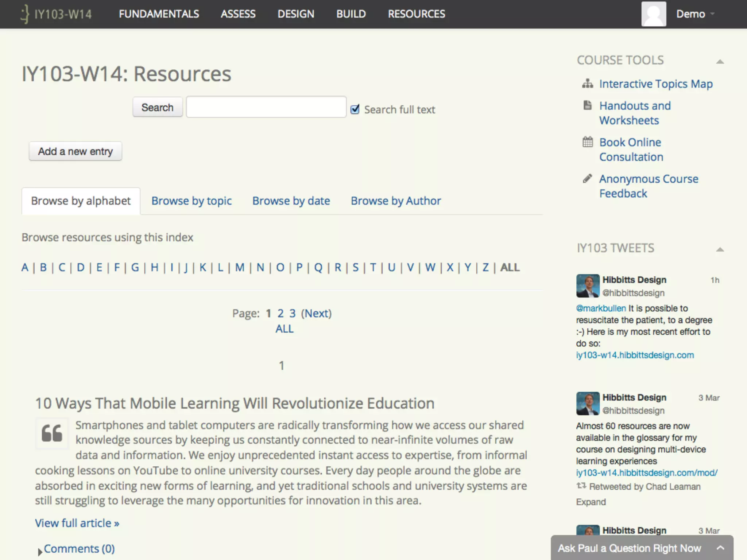
Task: Click the Book Online Consultation calendar icon
Action: 587,142
